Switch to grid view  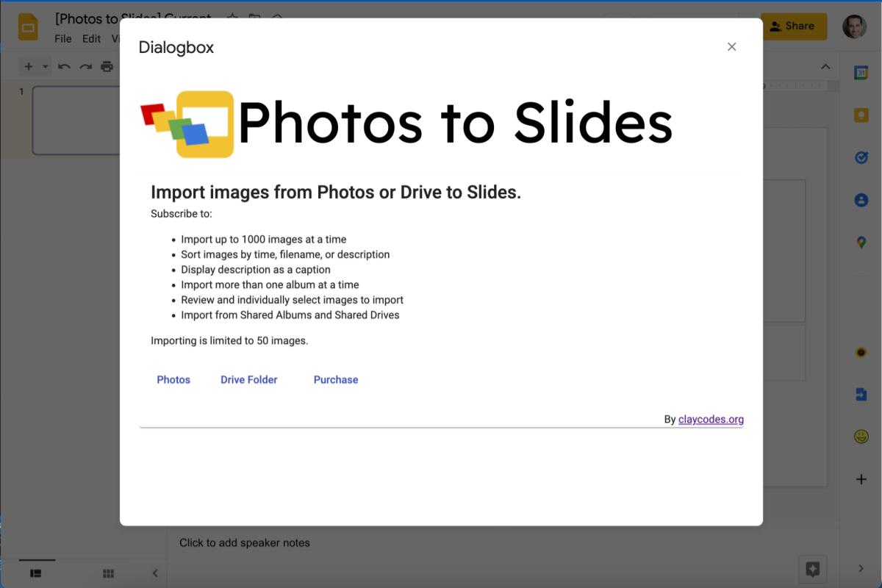pyautogui.click(x=108, y=573)
